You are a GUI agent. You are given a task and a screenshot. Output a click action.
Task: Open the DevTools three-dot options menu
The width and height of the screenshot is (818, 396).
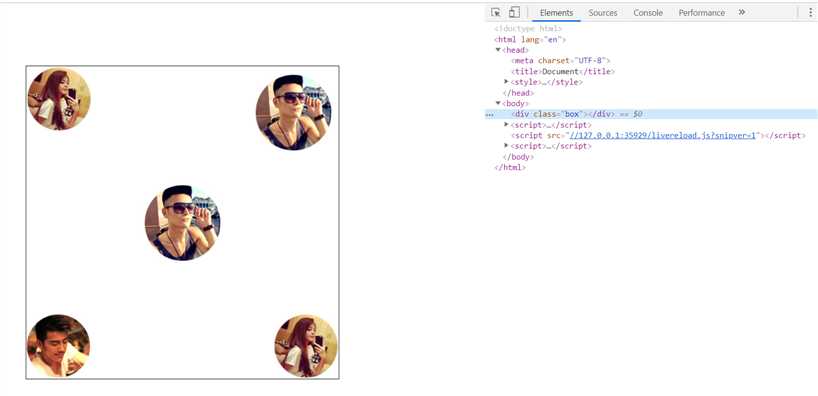coord(810,13)
